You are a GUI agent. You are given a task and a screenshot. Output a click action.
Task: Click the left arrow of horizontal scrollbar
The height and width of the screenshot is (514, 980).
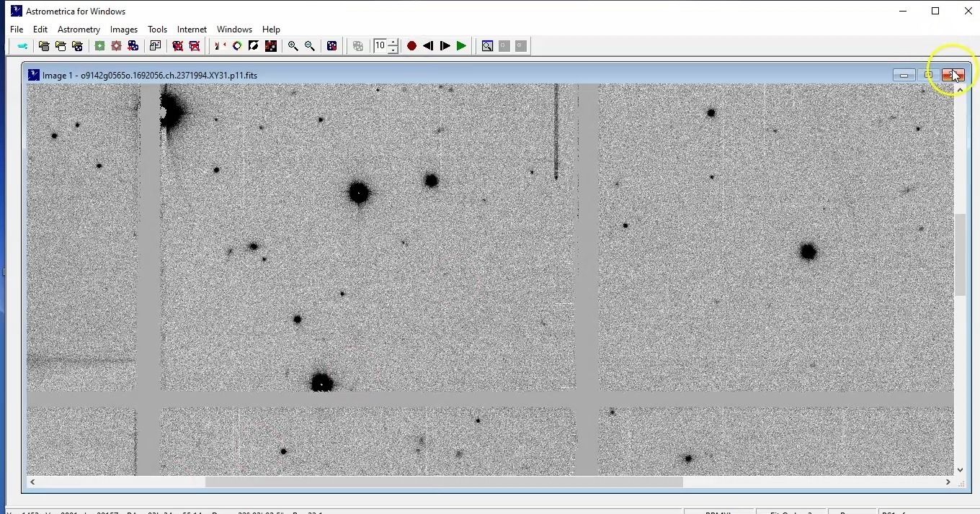click(x=33, y=482)
